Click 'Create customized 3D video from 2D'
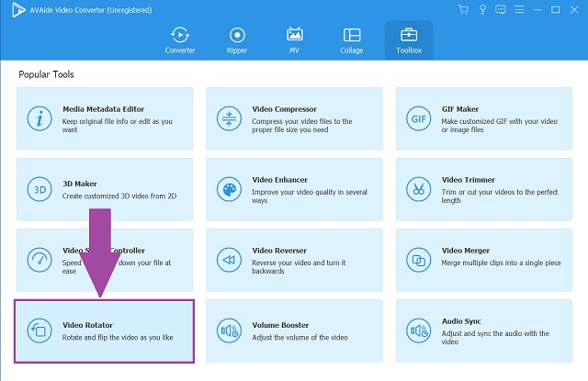 pos(119,196)
